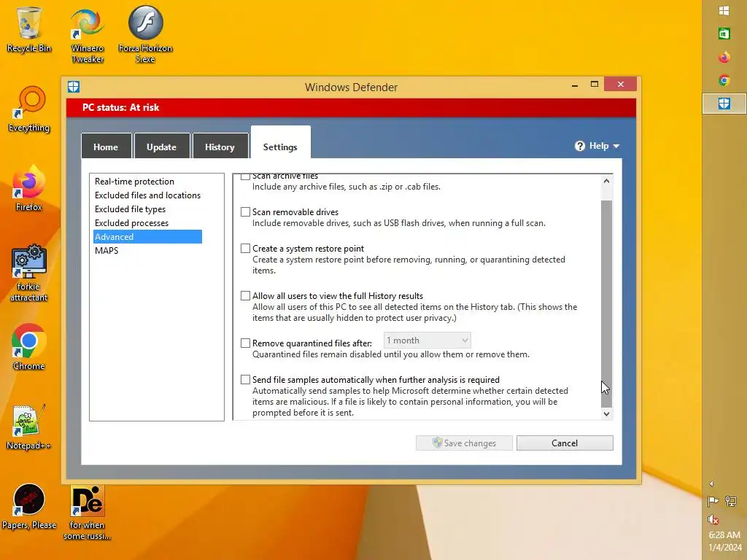
Task: Check Create a system restore point
Action: (245, 249)
